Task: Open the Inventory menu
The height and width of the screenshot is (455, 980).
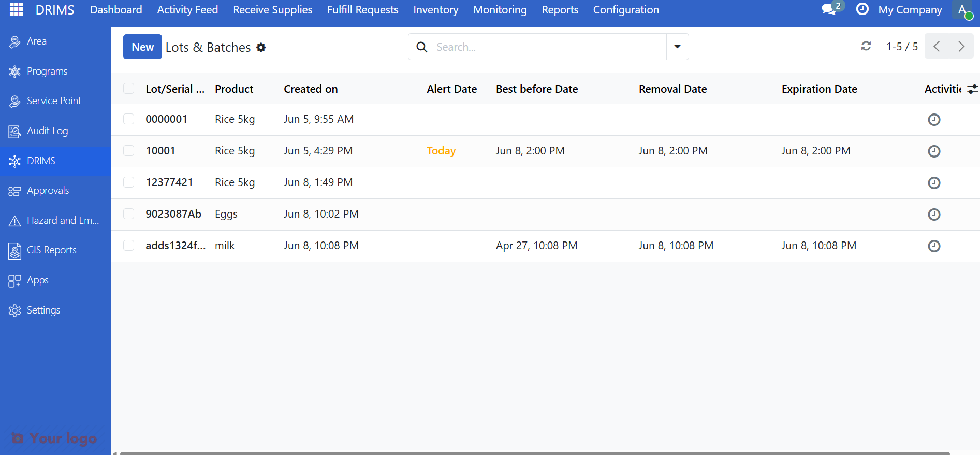Action: coord(436,10)
